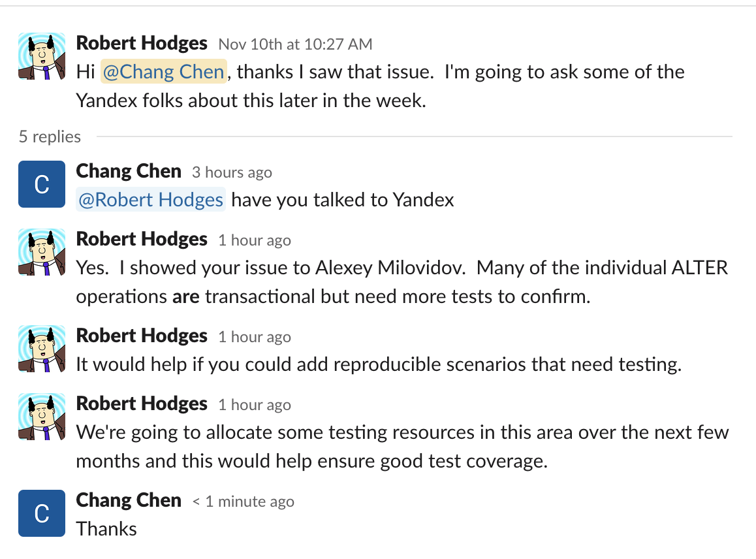Click the timestamp under the reproducible scenarios reply
Screen dimensions: 756x559
click(254, 337)
